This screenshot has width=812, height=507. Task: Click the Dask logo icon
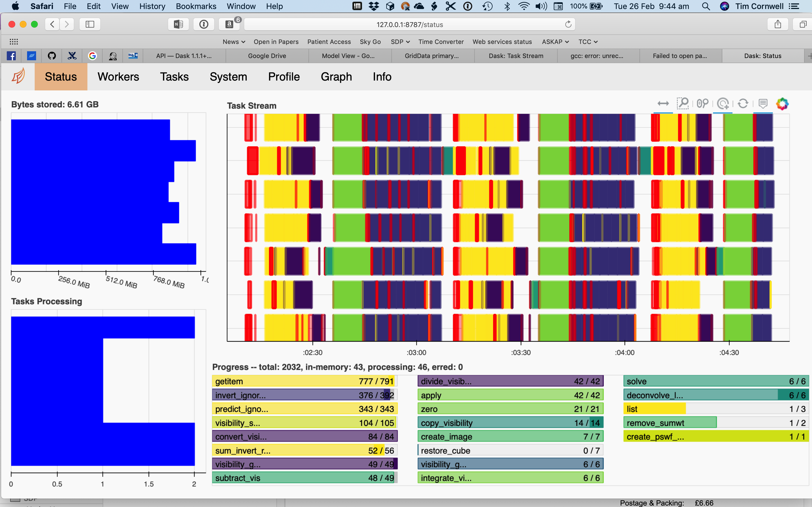(18, 76)
